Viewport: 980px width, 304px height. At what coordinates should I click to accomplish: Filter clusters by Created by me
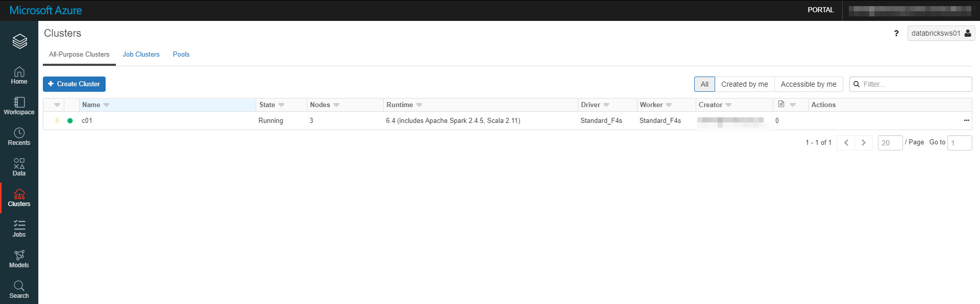pos(745,84)
